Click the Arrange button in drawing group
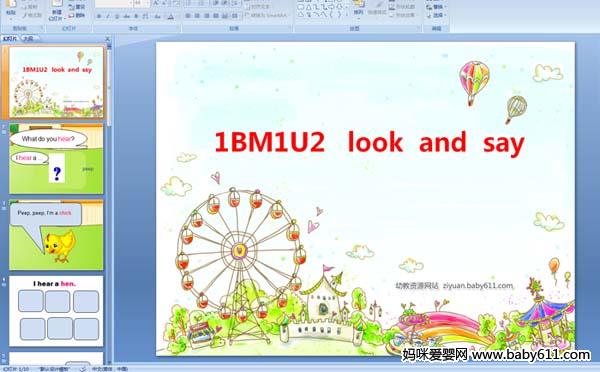The image size is (600, 372). [359, 9]
